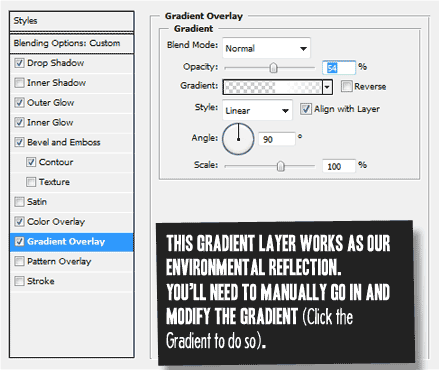The image size is (439, 370).
Task: Enable the Pattern Overlay checkbox
Action: point(19,261)
